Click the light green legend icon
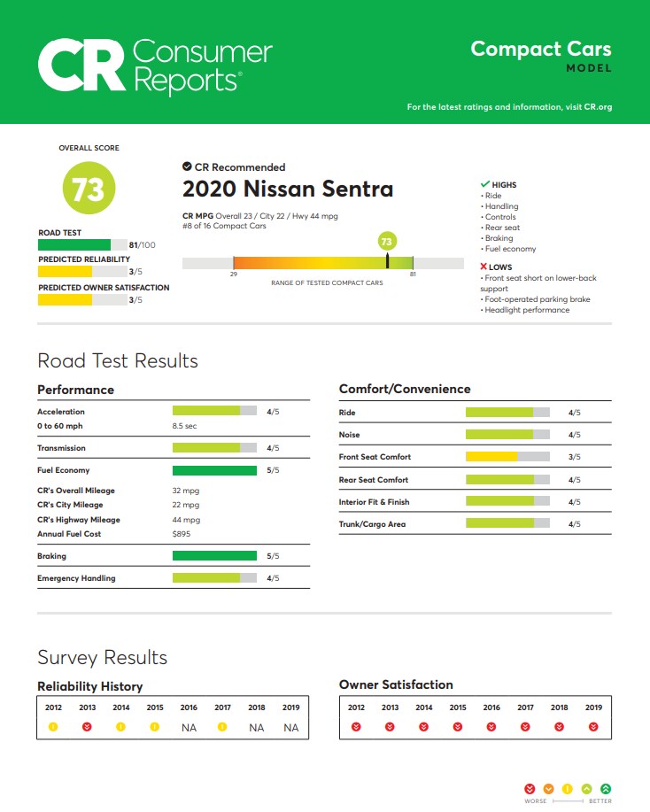Image resolution: width=650 pixels, height=812 pixels. (587, 789)
